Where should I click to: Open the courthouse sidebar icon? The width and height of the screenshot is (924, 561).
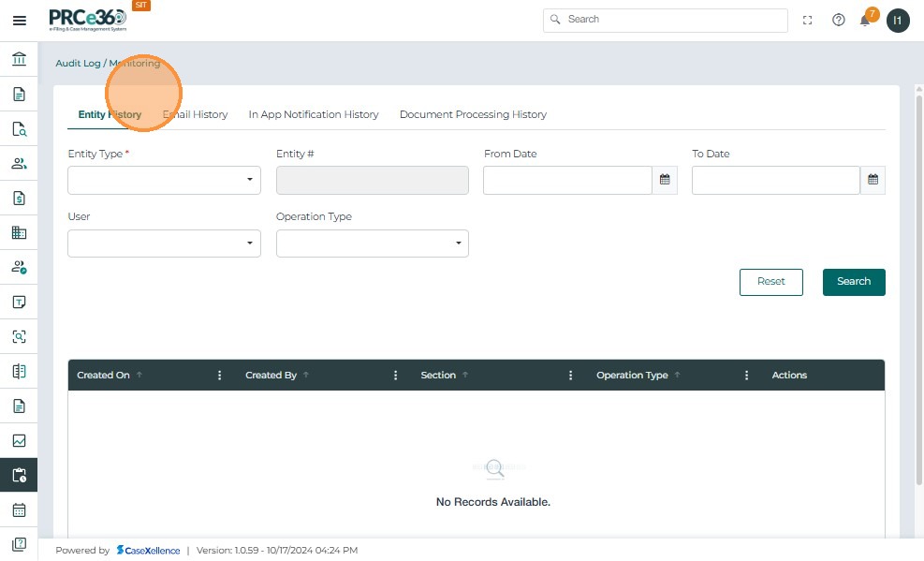[x=19, y=59]
